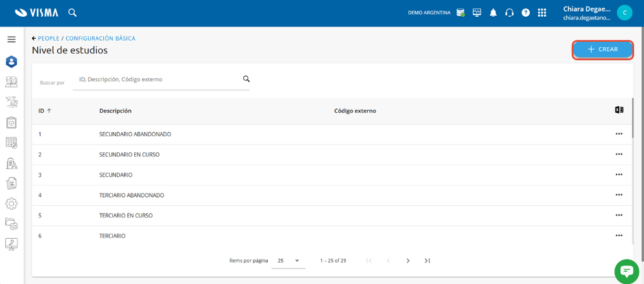The image size is (644, 284).
Task: Click the Nivel de estudios page title
Action: pos(70,50)
